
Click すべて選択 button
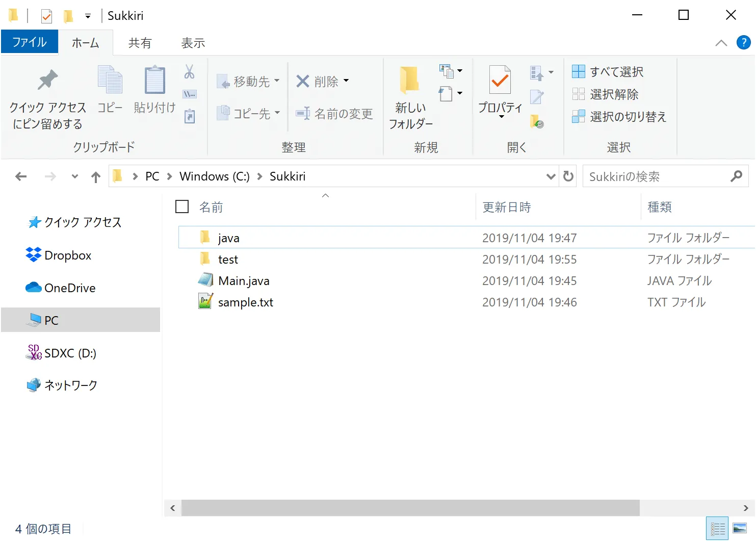click(608, 71)
